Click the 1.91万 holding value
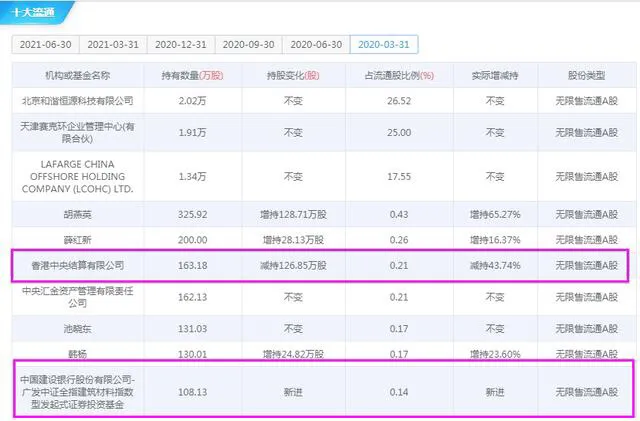Screen dimensions: 640x421 [x=192, y=132]
